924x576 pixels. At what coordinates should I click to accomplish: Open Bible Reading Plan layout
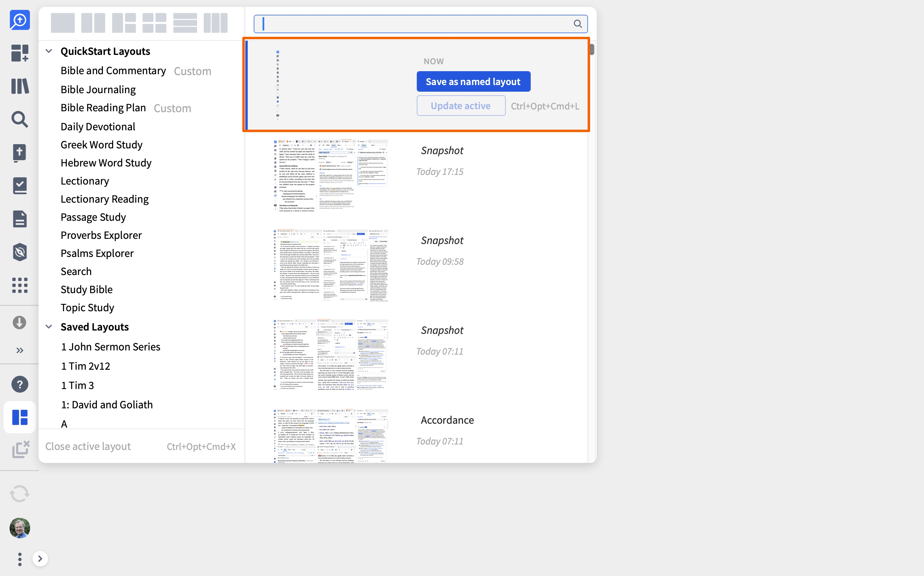(x=103, y=108)
